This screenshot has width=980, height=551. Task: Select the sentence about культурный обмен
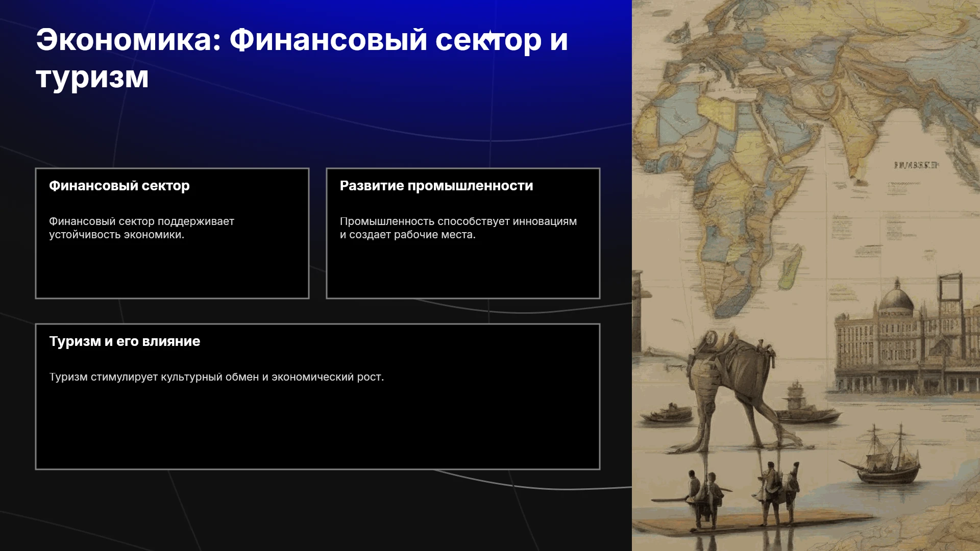click(x=216, y=377)
